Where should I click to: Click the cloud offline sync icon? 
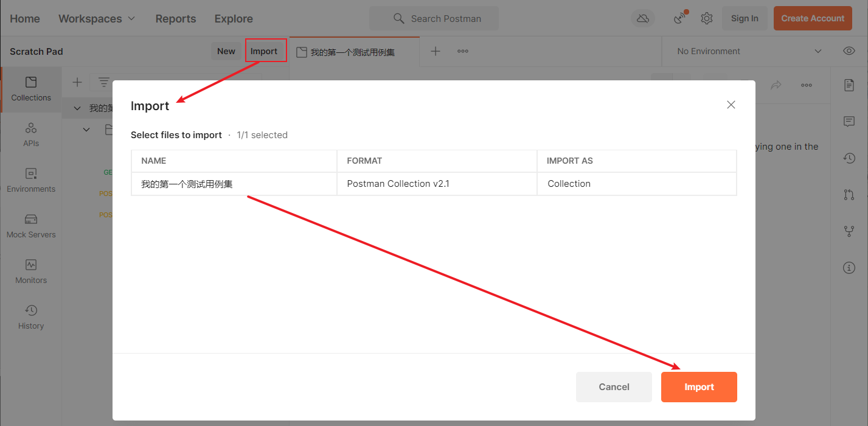click(643, 18)
